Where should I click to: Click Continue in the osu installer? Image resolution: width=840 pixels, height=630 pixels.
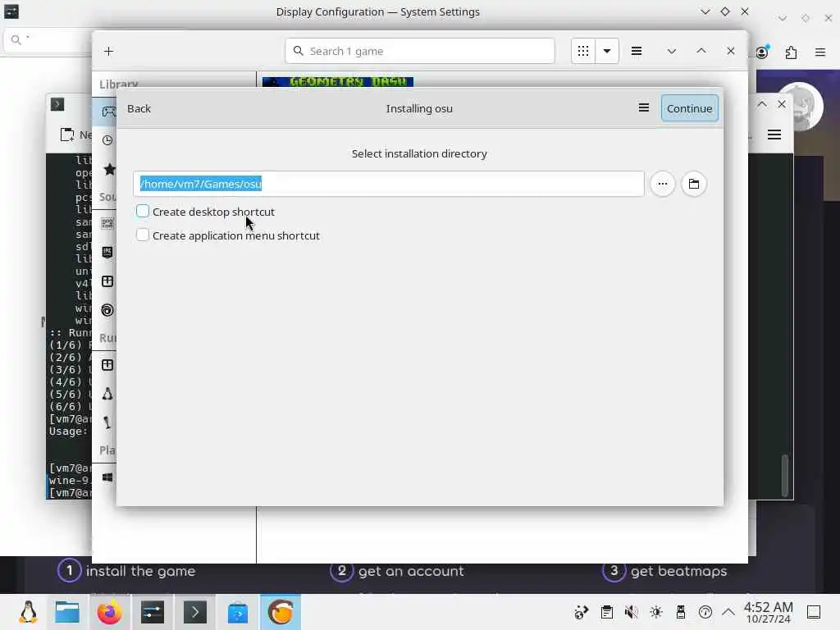[x=689, y=108]
